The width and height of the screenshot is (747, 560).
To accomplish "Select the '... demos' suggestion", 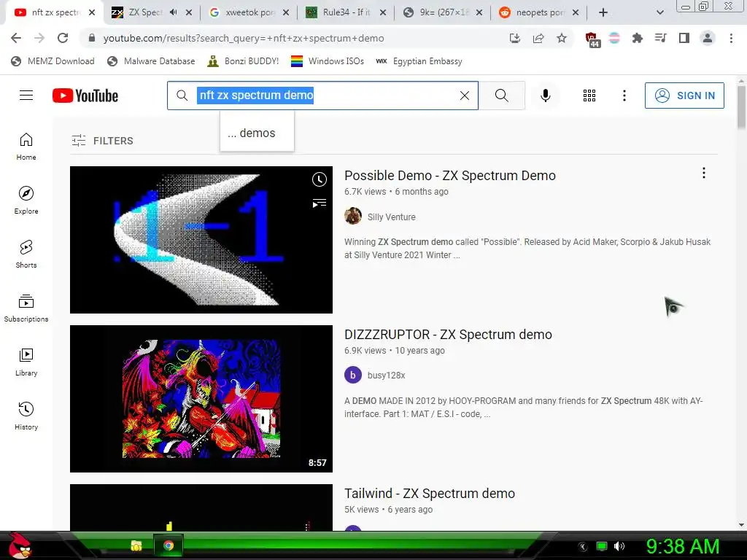I will point(257,133).
